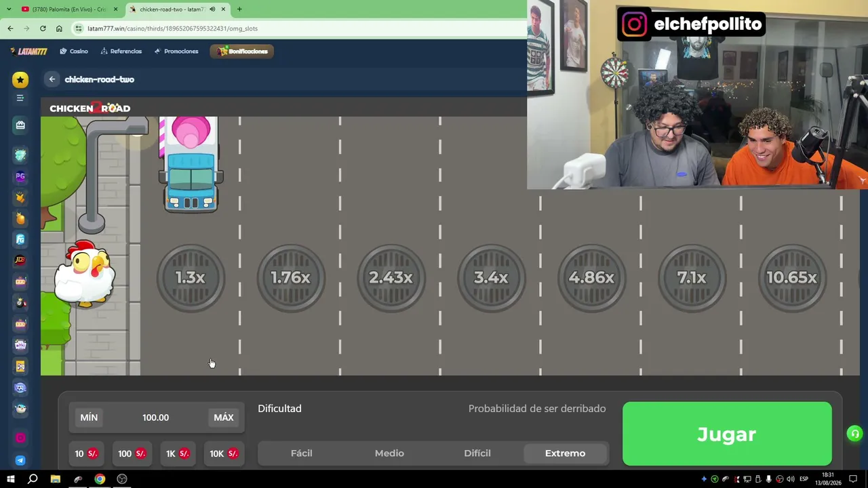The image size is (868, 488).
Task: Choose the 100 S/. bet preset
Action: [x=132, y=453]
